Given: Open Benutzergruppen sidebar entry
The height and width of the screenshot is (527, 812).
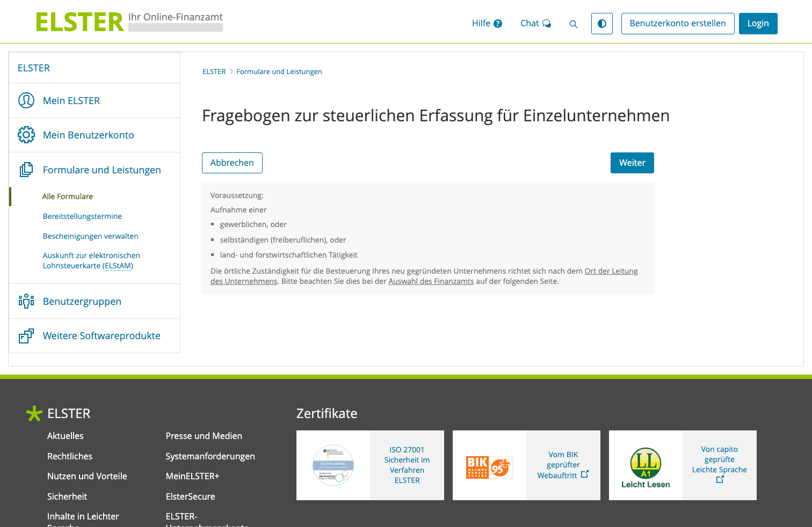Looking at the screenshot, I should [x=82, y=302].
